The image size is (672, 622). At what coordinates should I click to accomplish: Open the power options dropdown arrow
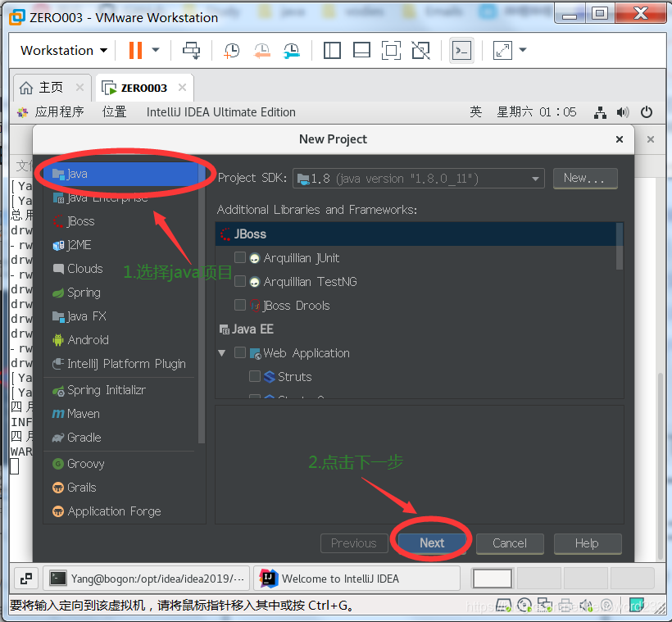pyautogui.click(x=156, y=50)
